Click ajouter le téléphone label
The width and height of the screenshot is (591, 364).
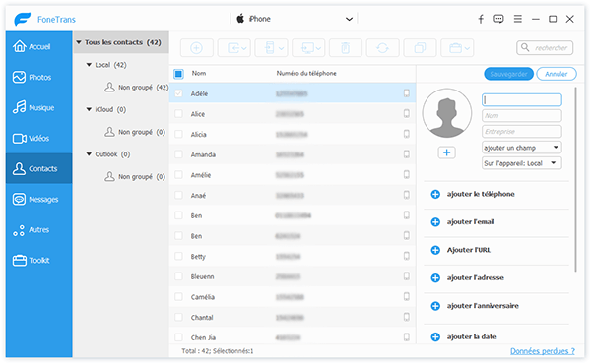click(x=481, y=194)
